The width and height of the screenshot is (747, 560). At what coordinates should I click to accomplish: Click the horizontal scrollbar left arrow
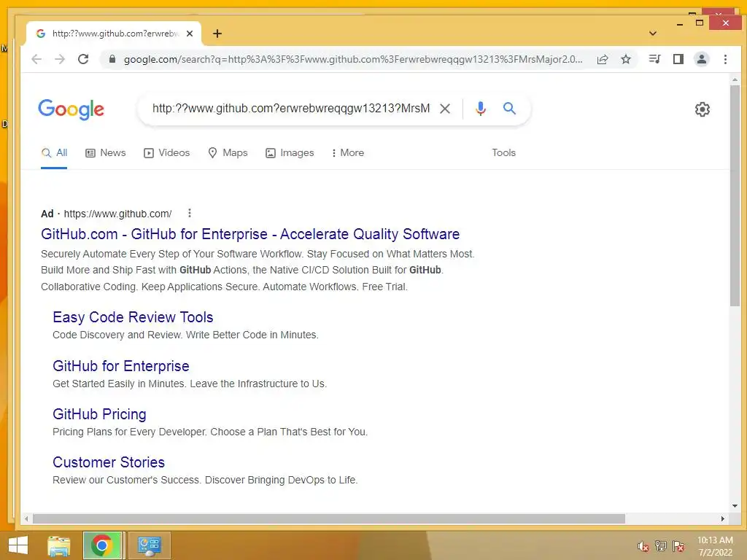point(27,518)
